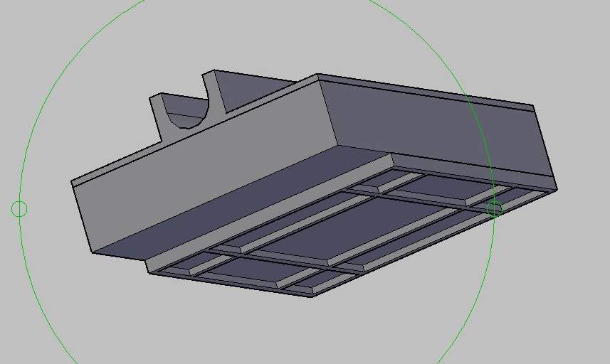
Task: Select the semicircular notch on the bracket
Action: (187, 112)
